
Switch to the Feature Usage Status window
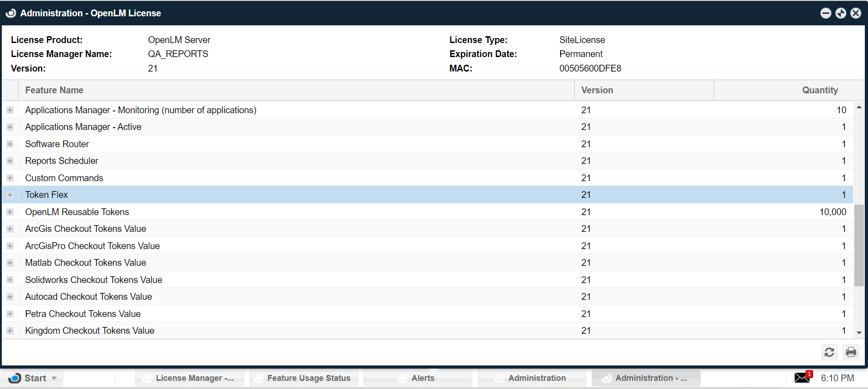[304, 378]
